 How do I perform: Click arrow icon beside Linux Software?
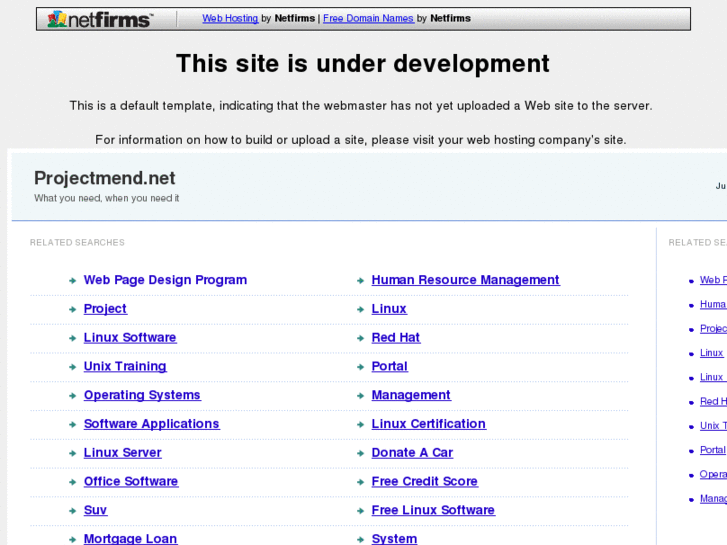coord(72,338)
